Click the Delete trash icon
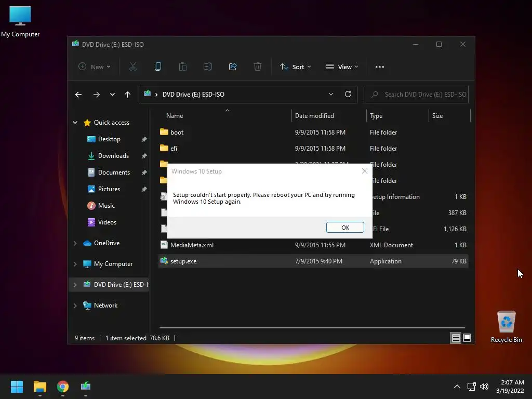 point(258,67)
